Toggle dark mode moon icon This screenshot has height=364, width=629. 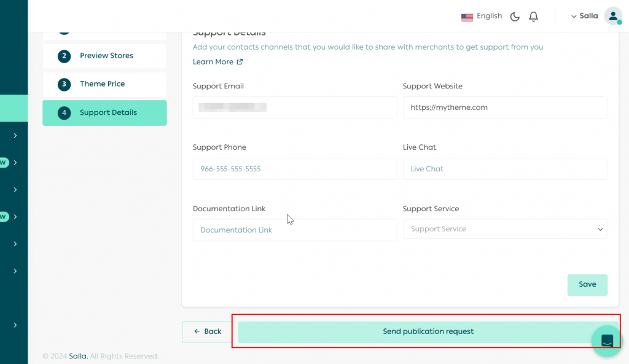[x=515, y=17]
